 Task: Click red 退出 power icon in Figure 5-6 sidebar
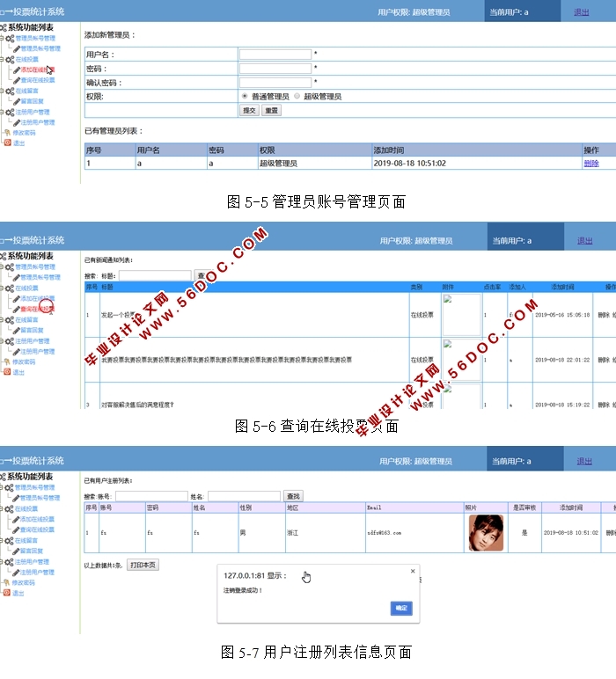7,372
